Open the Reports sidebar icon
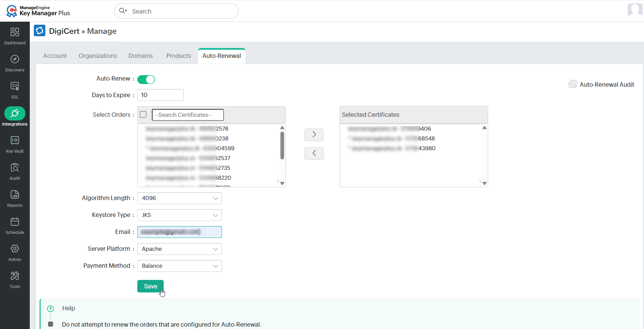 click(15, 195)
